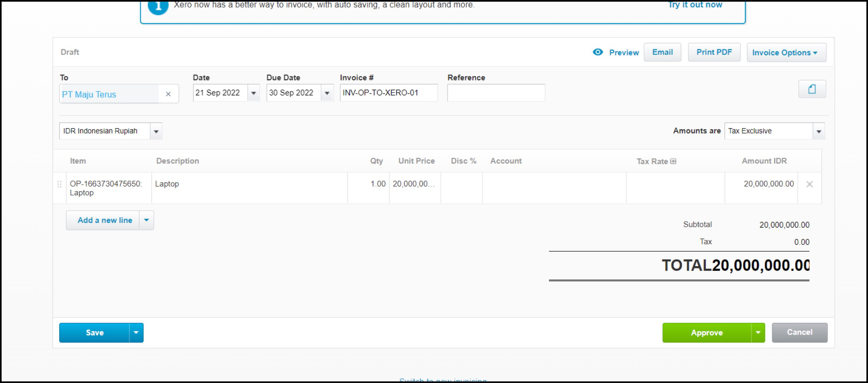Click the Email button
The height and width of the screenshot is (383, 868).
662,52
